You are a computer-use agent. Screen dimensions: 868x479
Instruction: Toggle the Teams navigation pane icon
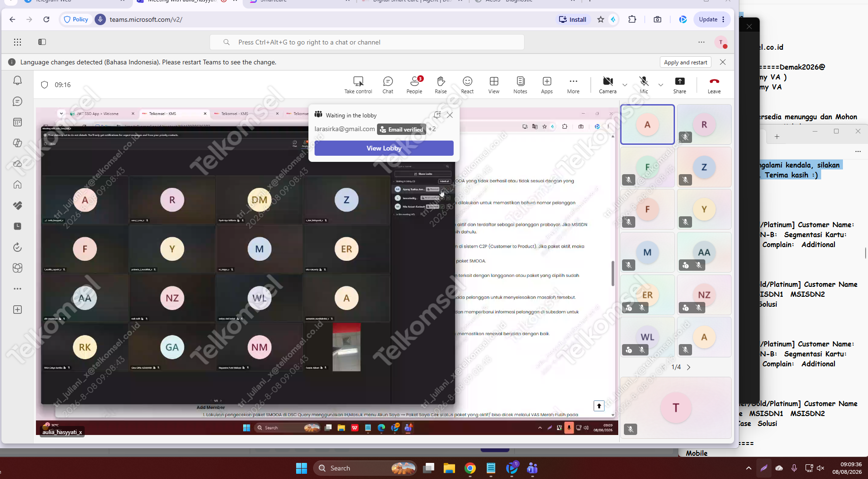pos(42,42)
